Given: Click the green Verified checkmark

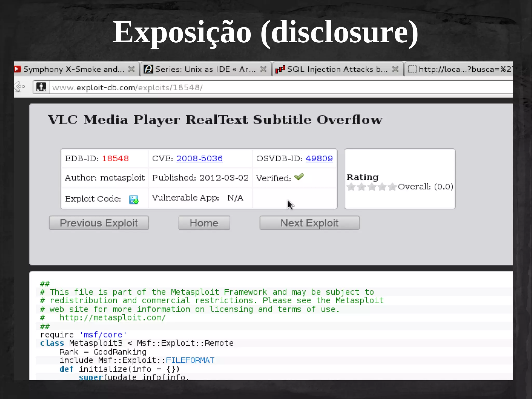Looking at the screenshot, I should coord(299,177).
